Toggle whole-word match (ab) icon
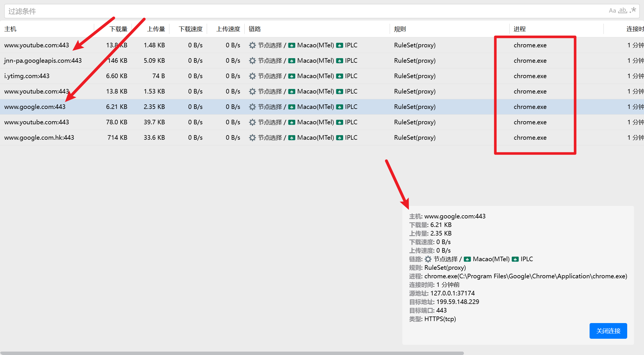644x355 pixels. 623,11
